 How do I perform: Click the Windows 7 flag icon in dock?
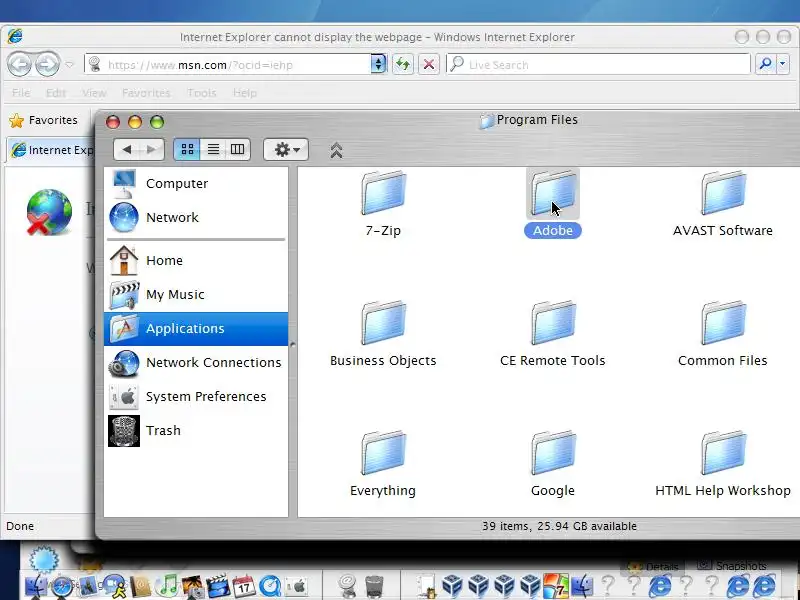[556, 586]
